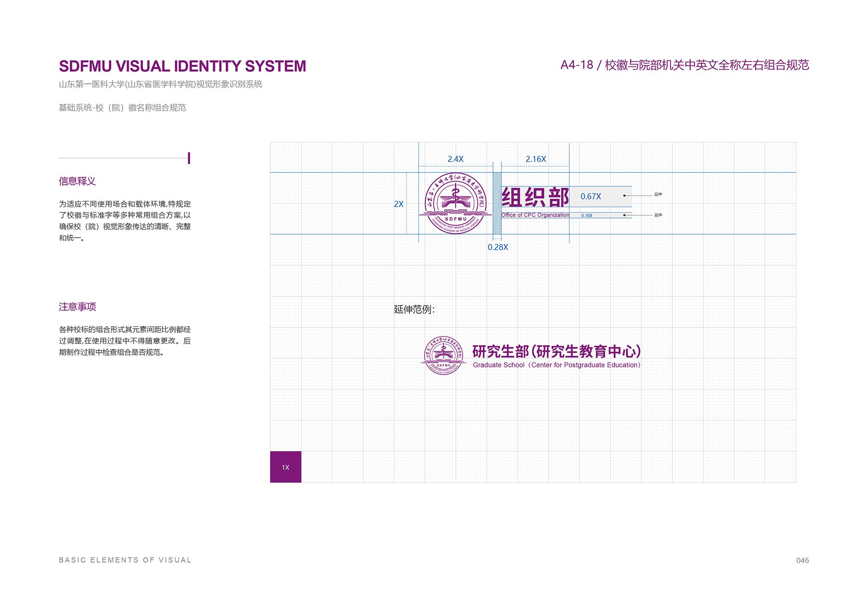
Task: Click the page number 046
Action: point(802,561)
